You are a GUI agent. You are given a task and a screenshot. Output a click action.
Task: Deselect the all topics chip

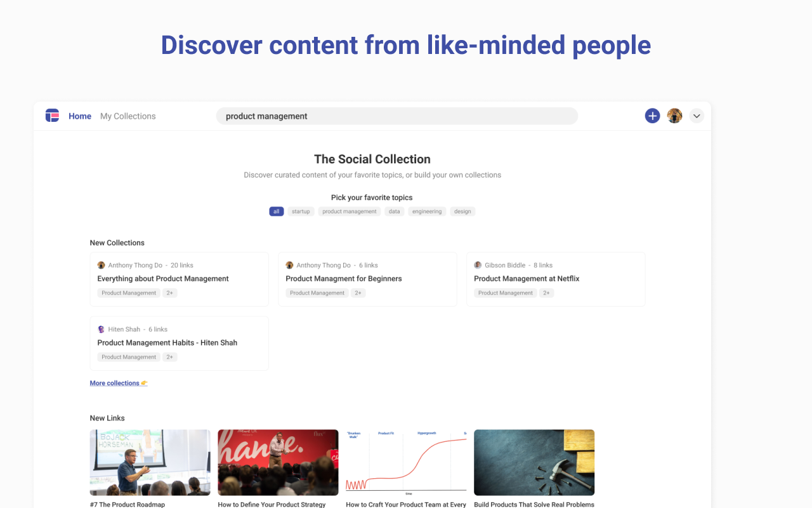277,211
